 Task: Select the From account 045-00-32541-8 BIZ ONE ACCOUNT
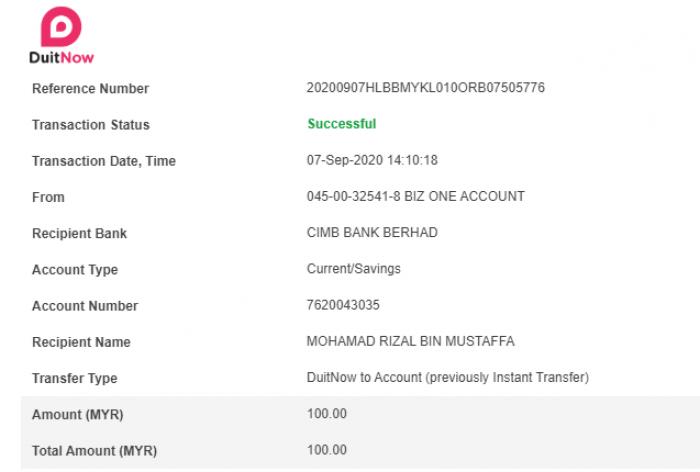(416, 196)
